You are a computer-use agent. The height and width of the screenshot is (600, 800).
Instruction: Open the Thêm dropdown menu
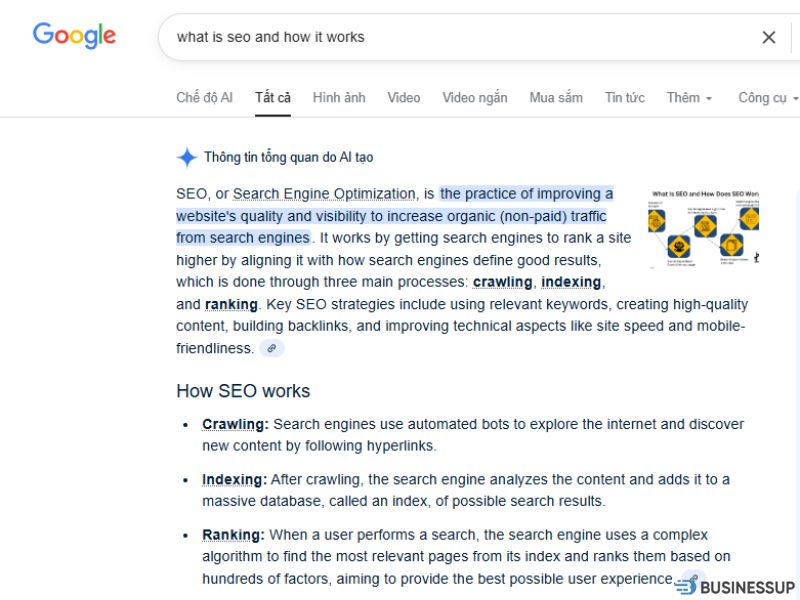click(689, 97)
